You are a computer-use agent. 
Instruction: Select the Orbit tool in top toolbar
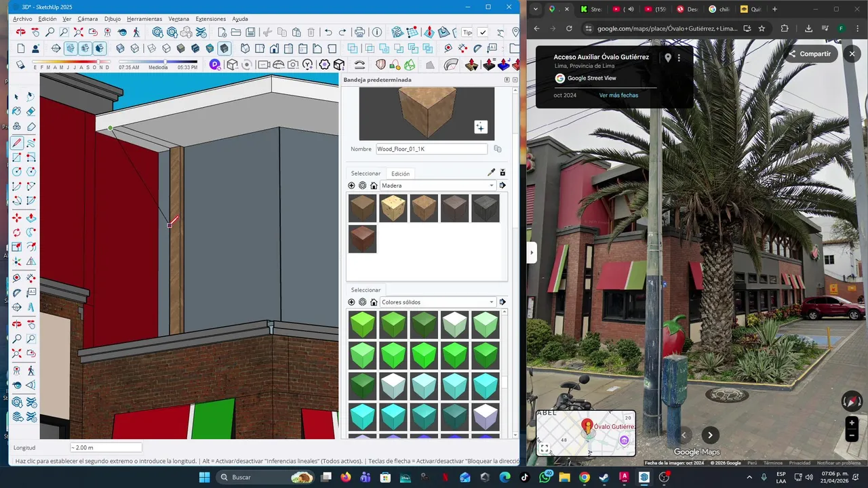[x=20, y=32]
